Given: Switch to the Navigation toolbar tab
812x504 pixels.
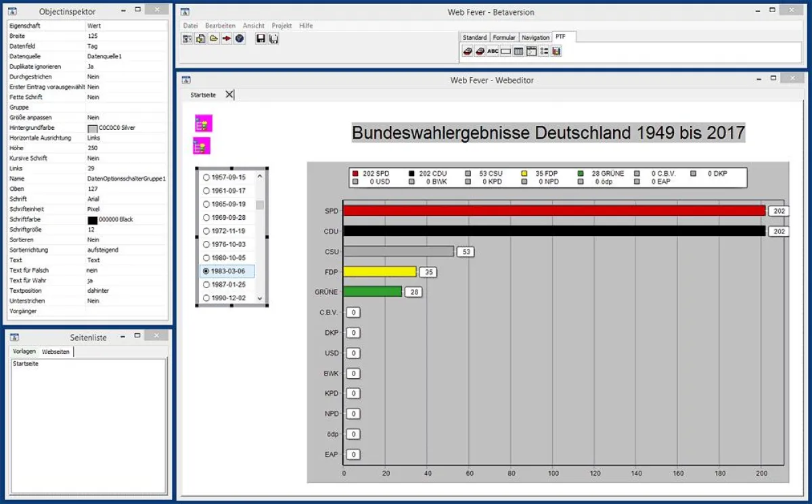Looking at the screenshot, I should click(x=535, y=37).
